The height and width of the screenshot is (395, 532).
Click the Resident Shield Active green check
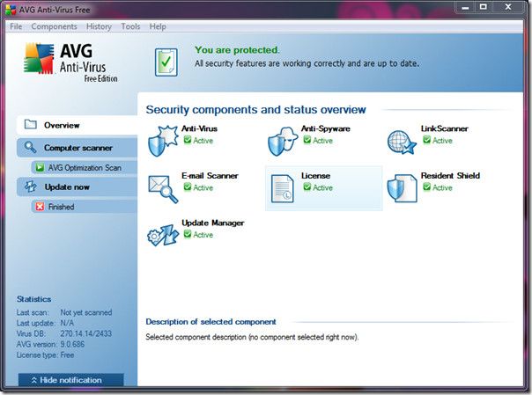[427, 187]
